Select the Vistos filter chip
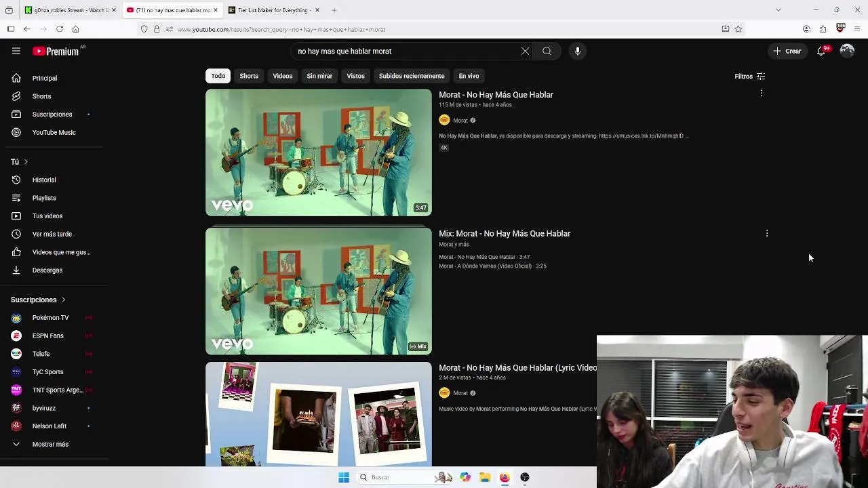The width and height of the screenshot is (868, 488). click(355, 76)
